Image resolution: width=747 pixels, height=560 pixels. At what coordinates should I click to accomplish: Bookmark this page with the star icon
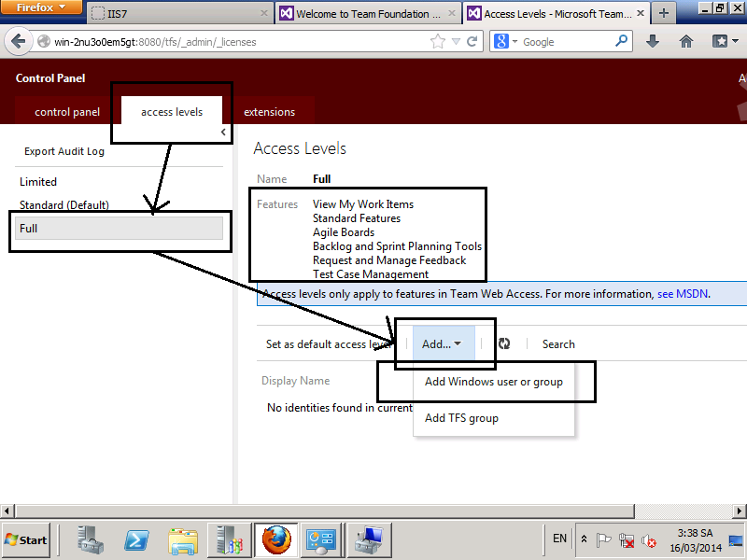[437, 41]
